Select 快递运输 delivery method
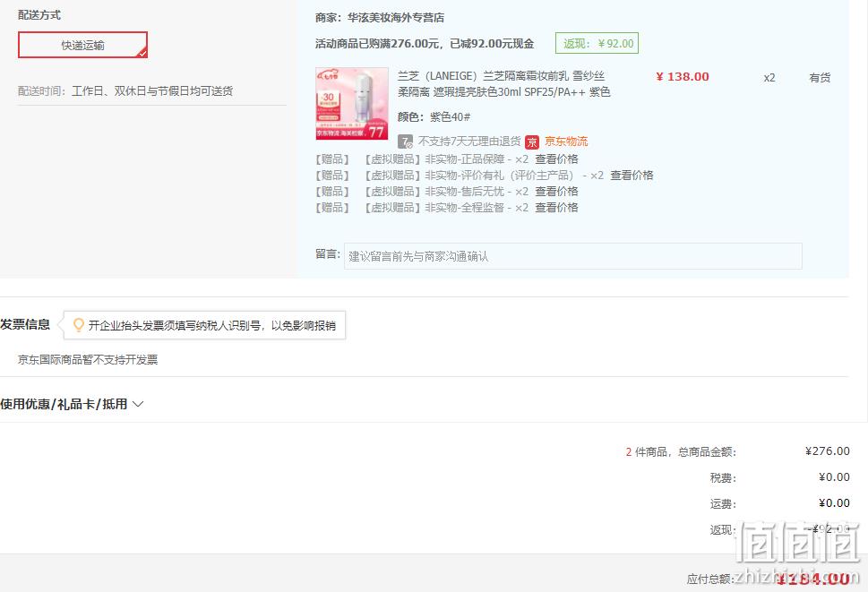This screenshot has height=592, width=868. pos(82,45)
